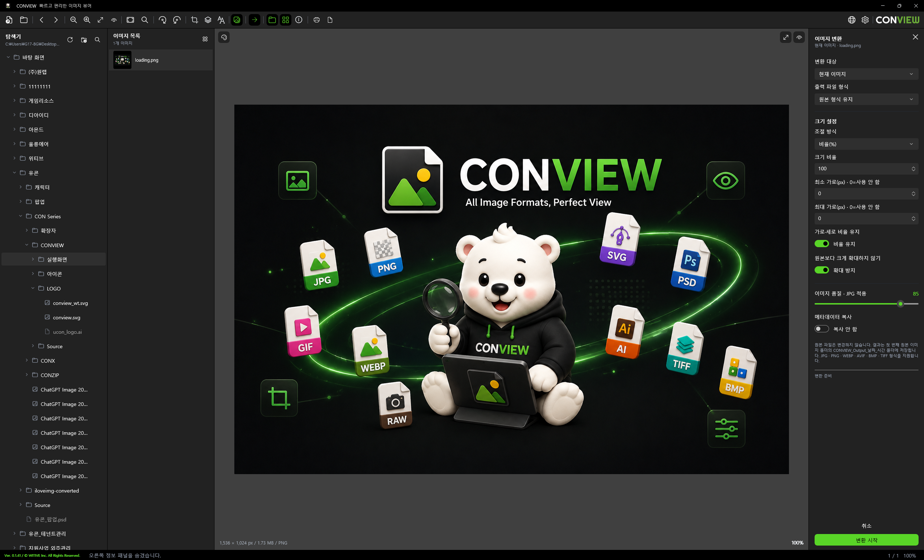Zoom out of the image

pos(74,20)
